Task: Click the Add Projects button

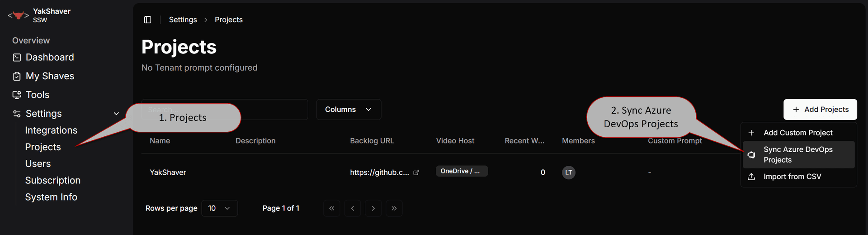Action: [820, 110]
